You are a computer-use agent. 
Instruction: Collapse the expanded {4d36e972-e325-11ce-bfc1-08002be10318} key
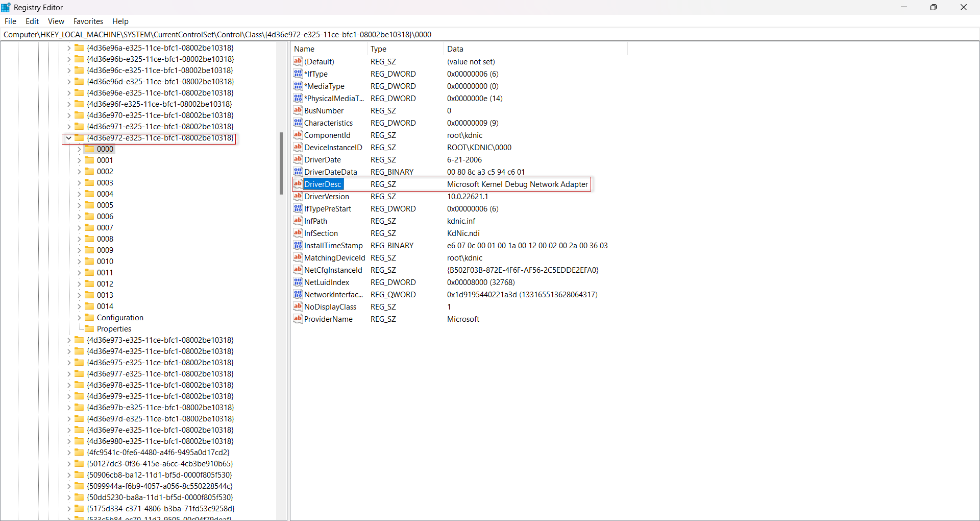pyautogui.click(x=69, y=138)
